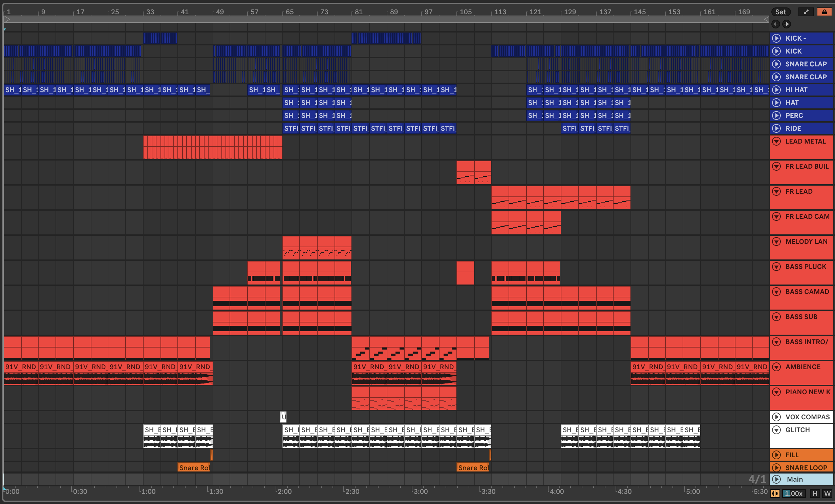835x504 pixels.
Task: Select the first Snare Roll clip
Action: 194,468
